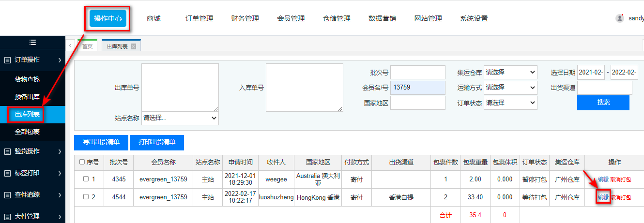
Task: Click 取消打包 link for batch 4345
Action: [x=621, y=179]
